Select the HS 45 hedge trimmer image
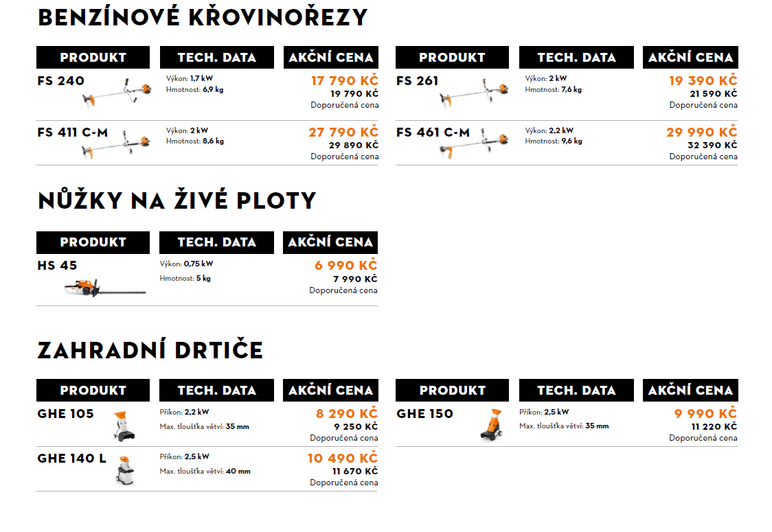This screenshot has height=532, width=772. 105,288
